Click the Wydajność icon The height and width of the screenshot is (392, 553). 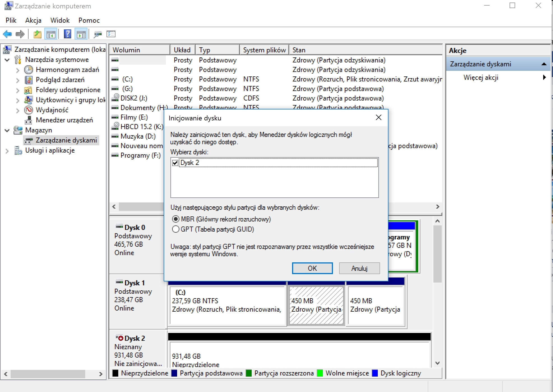click(x=29, y=110)
